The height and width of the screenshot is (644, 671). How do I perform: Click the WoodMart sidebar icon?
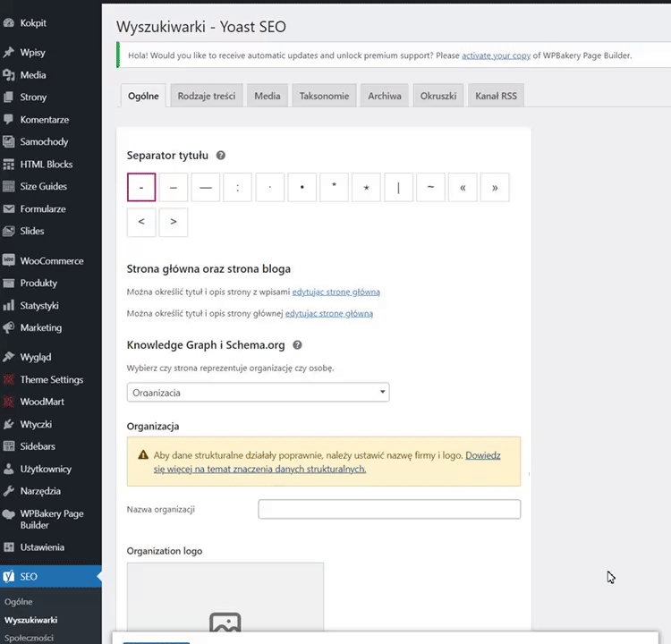coord(9,402)
